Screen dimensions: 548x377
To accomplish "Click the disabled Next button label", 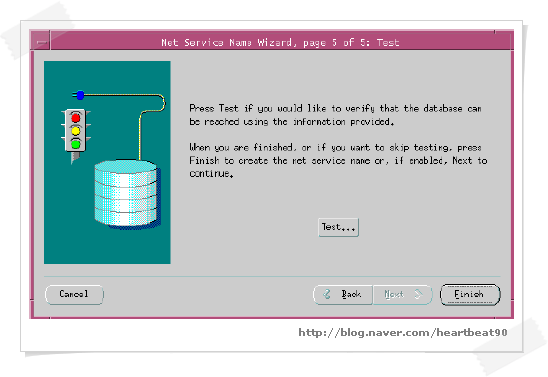I will coord(394,295).
